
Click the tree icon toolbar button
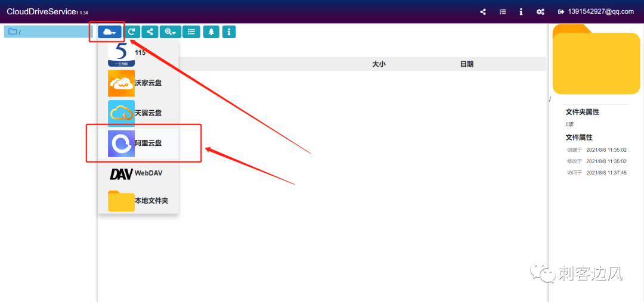211,32
